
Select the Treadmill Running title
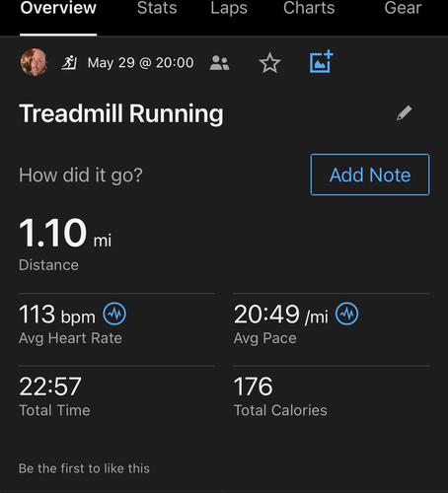(121, 113)
